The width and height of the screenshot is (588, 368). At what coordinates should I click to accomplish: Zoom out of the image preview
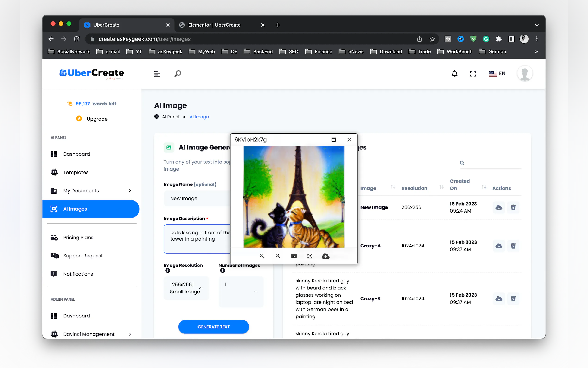click(278, 256)
